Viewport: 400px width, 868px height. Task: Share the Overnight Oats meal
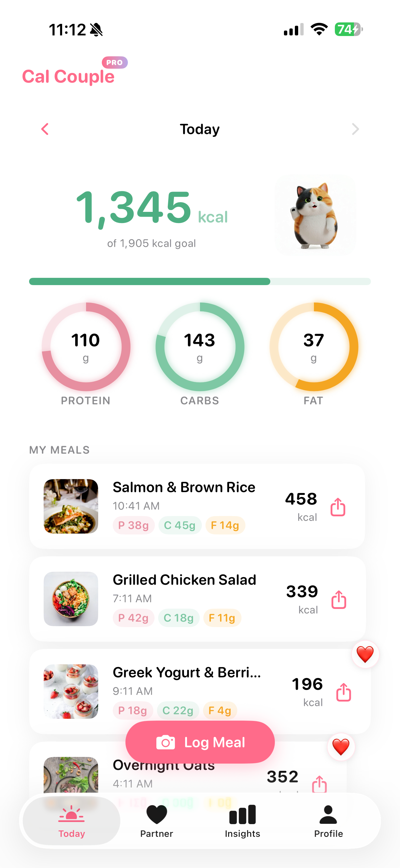pos(319,784)
